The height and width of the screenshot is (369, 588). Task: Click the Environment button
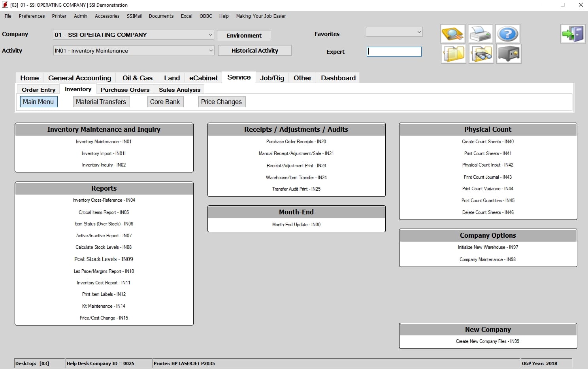click(244, 35)
